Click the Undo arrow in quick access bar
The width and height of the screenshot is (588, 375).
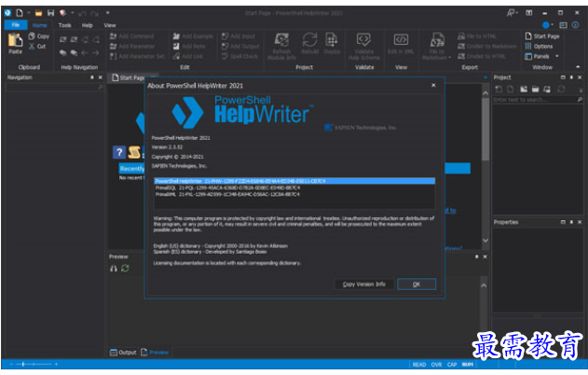click(82, 13)
